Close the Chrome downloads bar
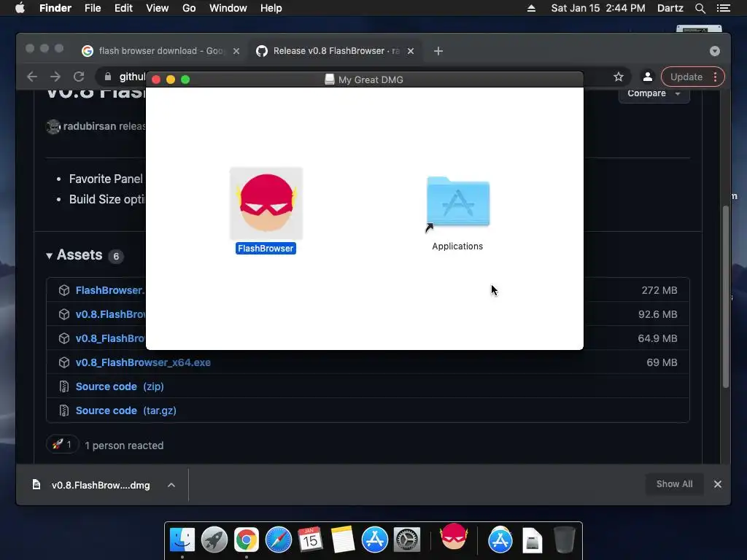The height and width of the screenshot is (560, 747). 718,484
